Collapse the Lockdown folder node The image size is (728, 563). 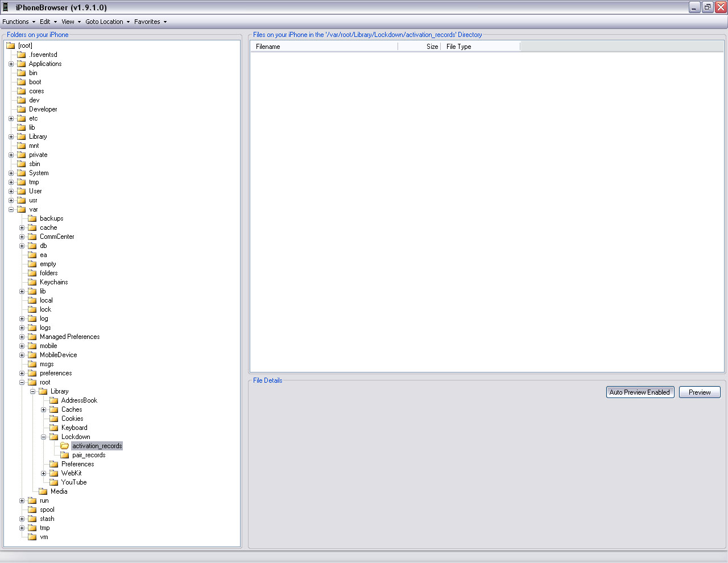pos(43,437)
